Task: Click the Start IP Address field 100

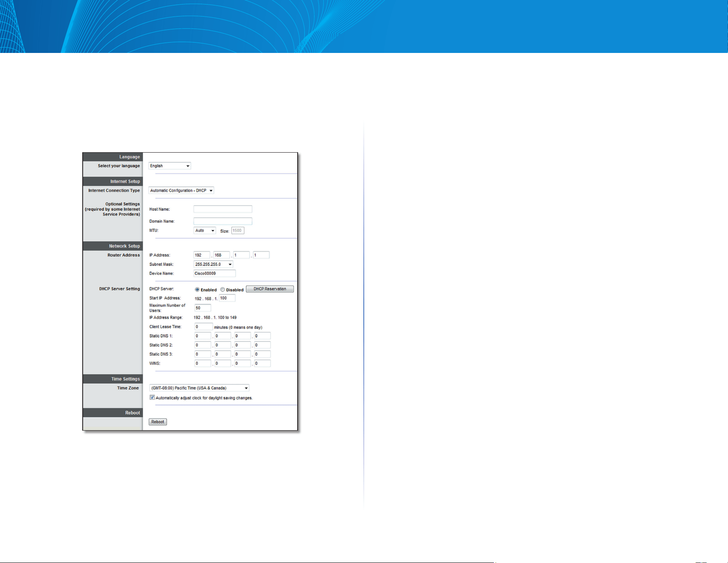Action: pyautogui.click(x=227, y=298)
